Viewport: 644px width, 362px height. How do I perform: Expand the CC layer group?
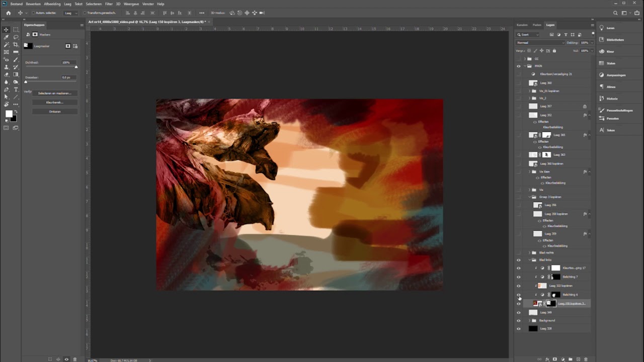(525, 59)
